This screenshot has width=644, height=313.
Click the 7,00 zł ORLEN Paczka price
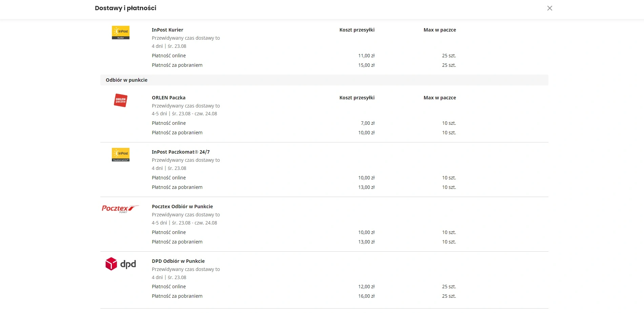tap(368, 123)
